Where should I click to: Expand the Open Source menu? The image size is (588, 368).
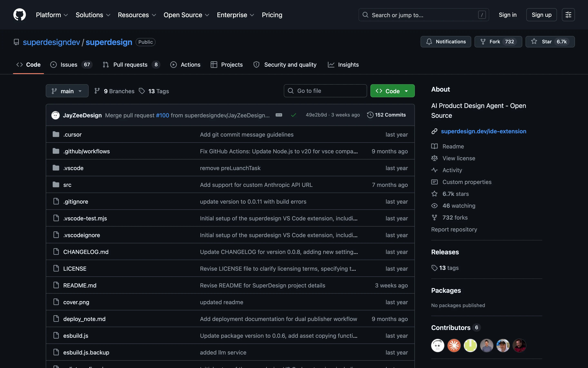186,15
